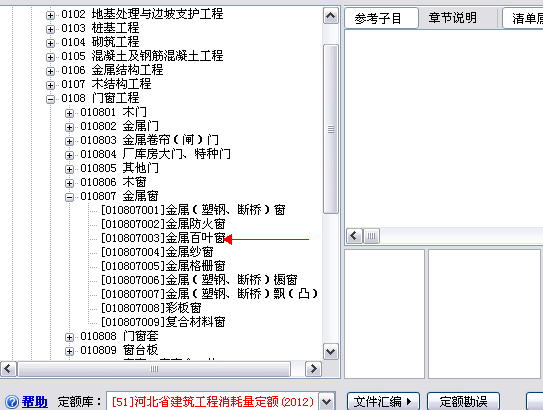Select [010807002]金属防火窗 item
Image resolution: width=543 pixels, height=410 pixels.
pos(163,224)
